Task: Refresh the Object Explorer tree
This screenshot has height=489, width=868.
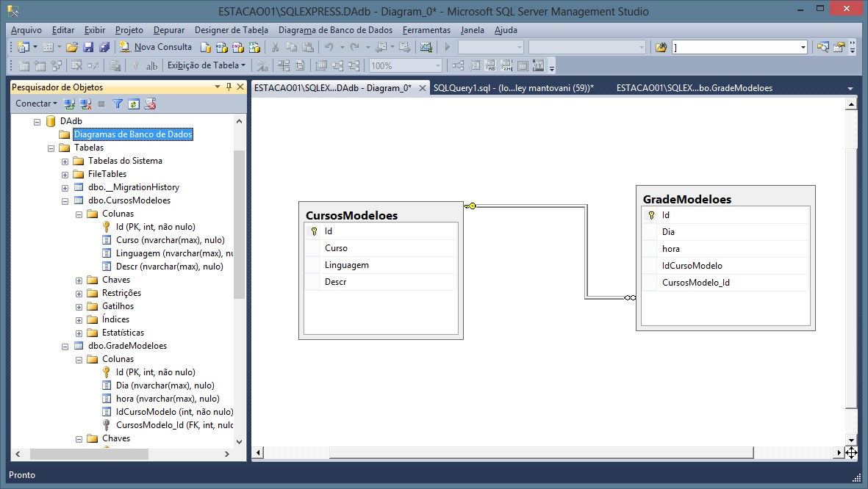Action: pos(134,104)
